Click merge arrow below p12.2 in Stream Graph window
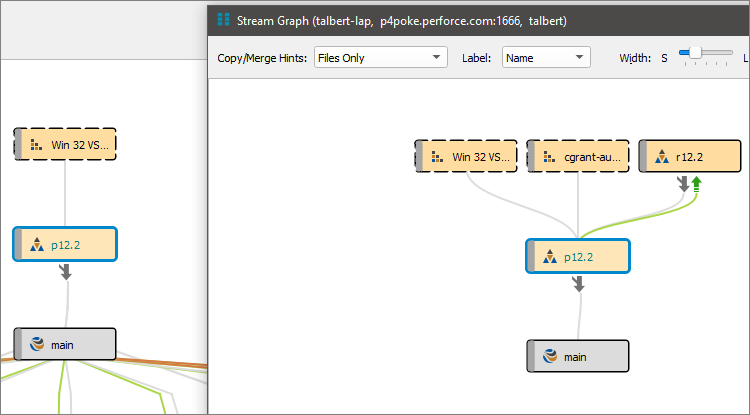750x415 pixels. point(578,284)
